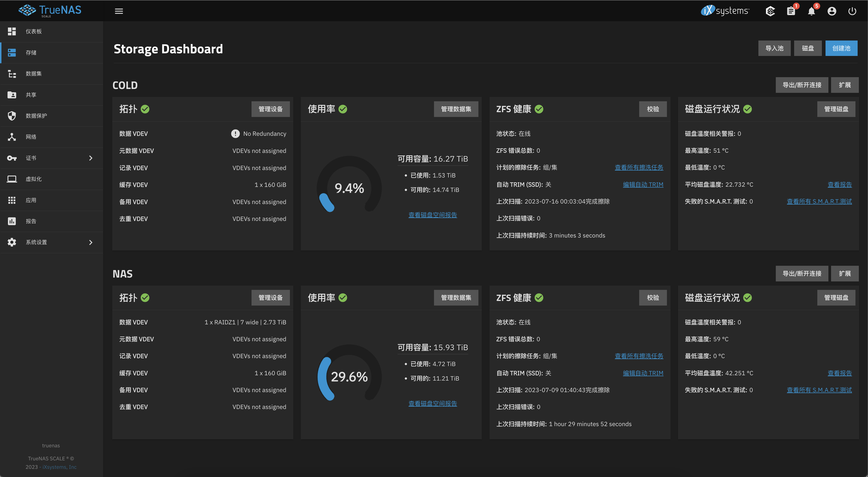Click the credentials key icon
The height and width of the screenshot is (477, 868).
[12, 158]
